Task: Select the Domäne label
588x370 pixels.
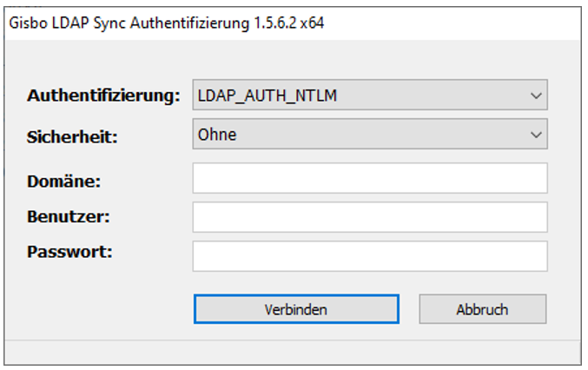Action: pos(63,182)
